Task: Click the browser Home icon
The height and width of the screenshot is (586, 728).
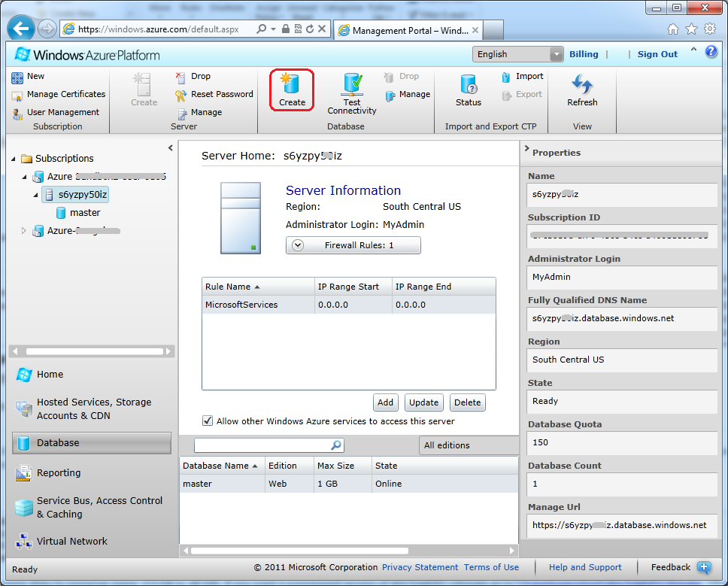Action: (673, 30)
